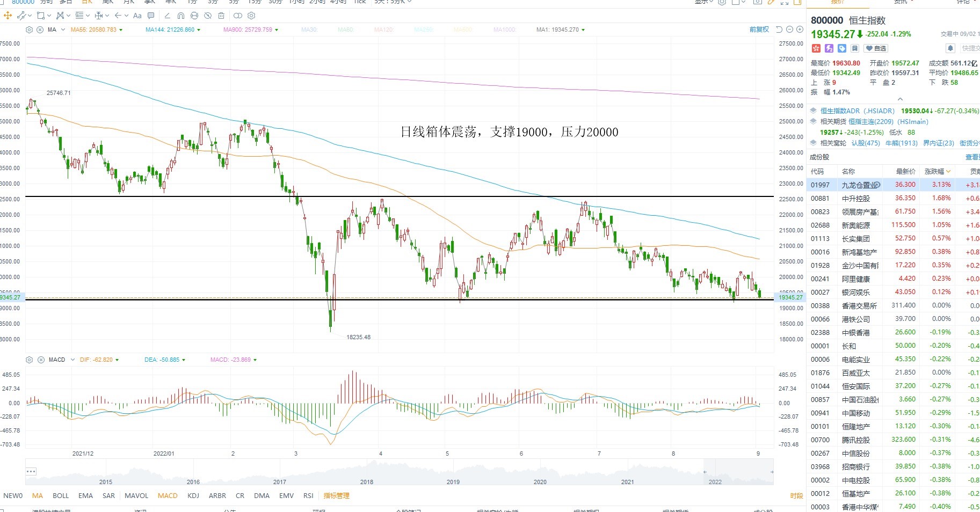Open the MA indicator settings gear
Viewport: 980px width, 512px height.
coord(30,30)
